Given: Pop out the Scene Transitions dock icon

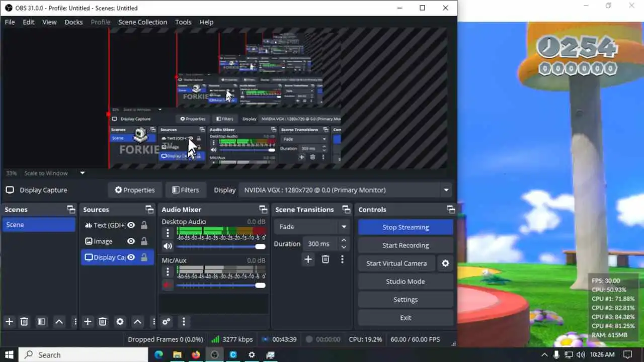Looking at the screenshot, I should click(346, 210).
